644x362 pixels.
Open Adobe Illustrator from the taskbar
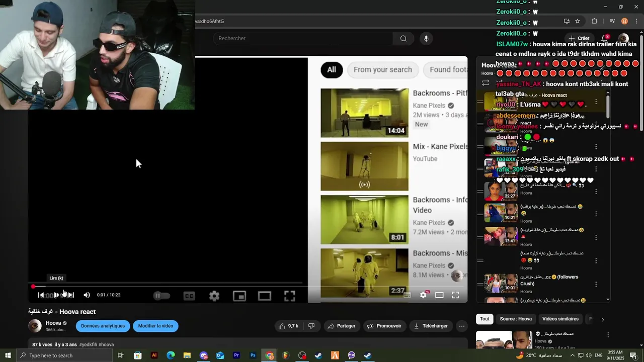pos(154,355)
